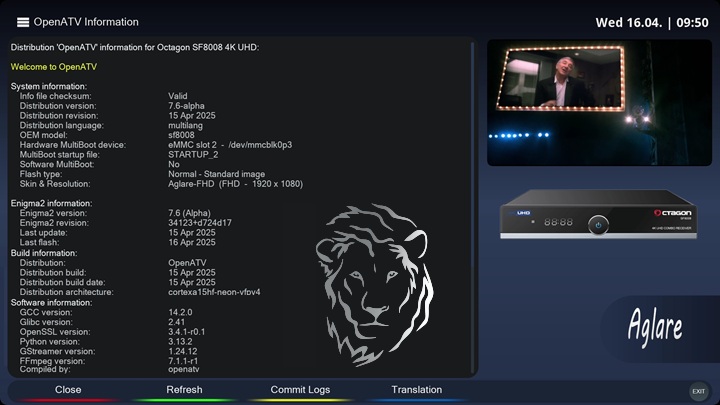Open Translation with the blue button
This screenshot has width=720, height=405.
click(x=416, y=390)
